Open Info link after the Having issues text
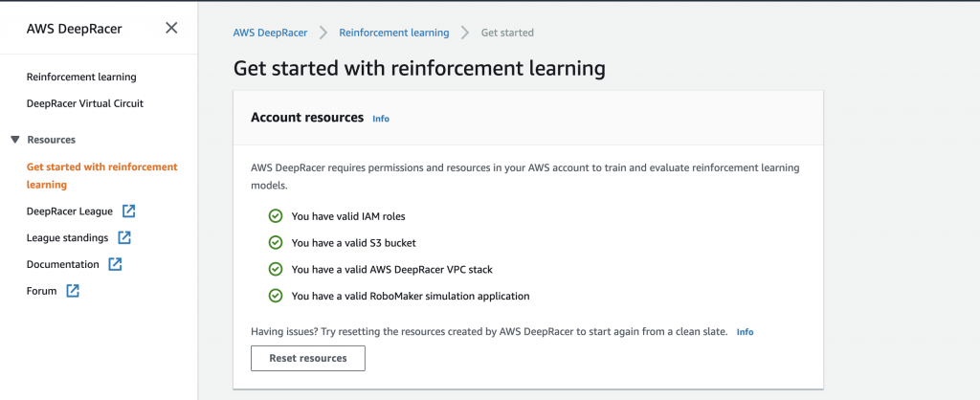This screenshot has width=980, height=400. tap(745, 332)
